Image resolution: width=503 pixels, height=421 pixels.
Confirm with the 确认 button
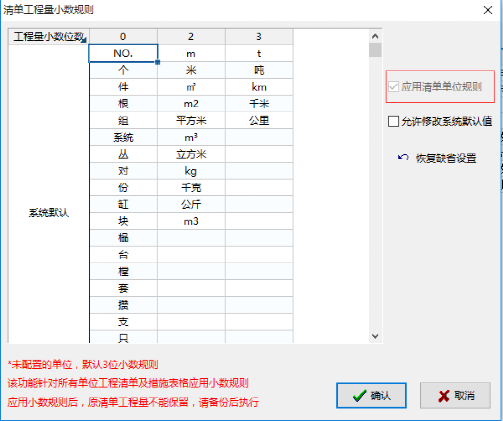click(371, 396)
